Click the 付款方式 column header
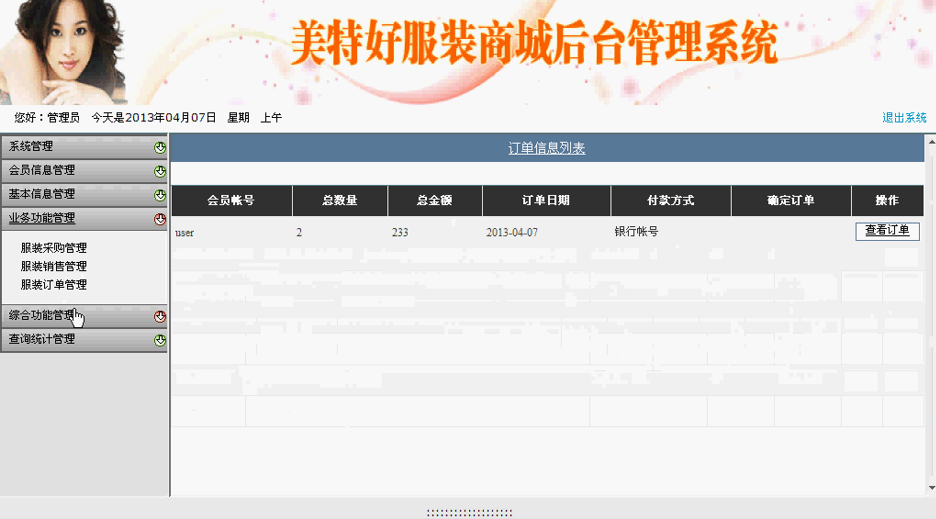 (671, 201)
